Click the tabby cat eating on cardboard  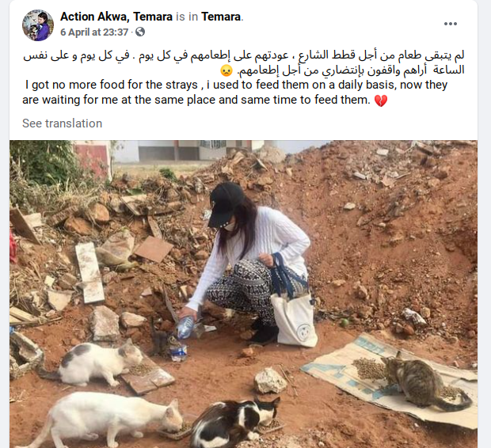tap(424, 381)
